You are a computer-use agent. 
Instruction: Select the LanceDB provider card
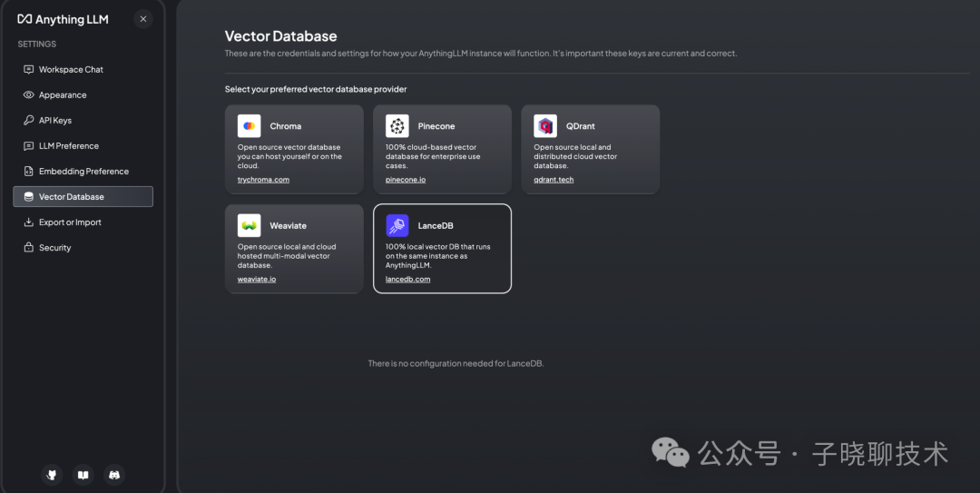click(443, 249)
